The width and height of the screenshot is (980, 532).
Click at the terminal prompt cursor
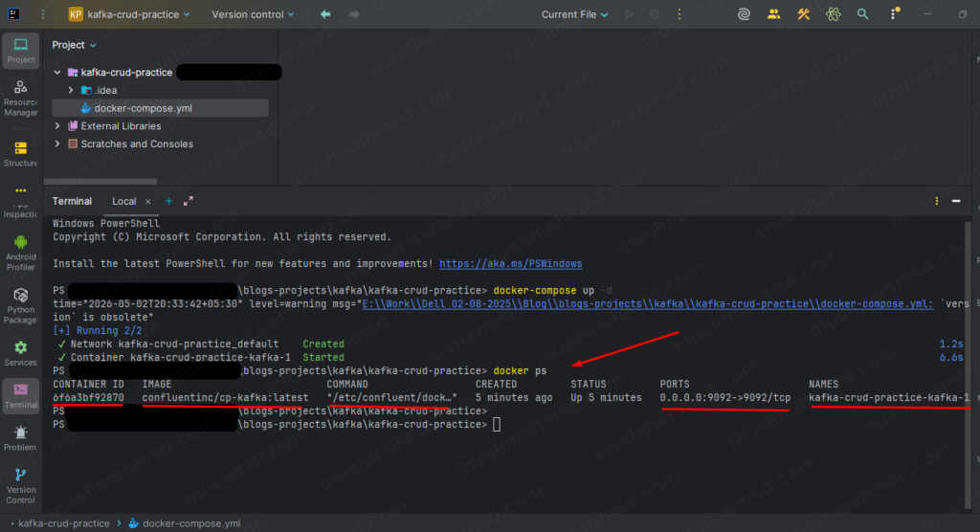pos(497,425)
